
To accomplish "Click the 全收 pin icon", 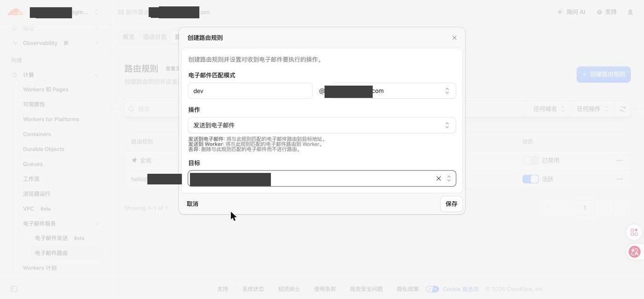I will pos(134,160).
